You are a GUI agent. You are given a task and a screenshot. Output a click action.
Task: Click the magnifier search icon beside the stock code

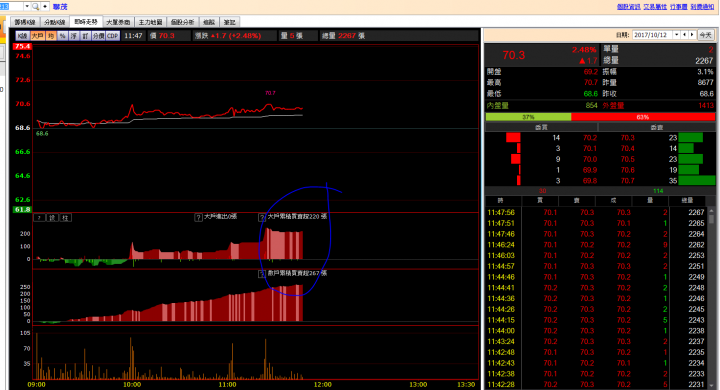pyautogui.click(x=35, y=6)
